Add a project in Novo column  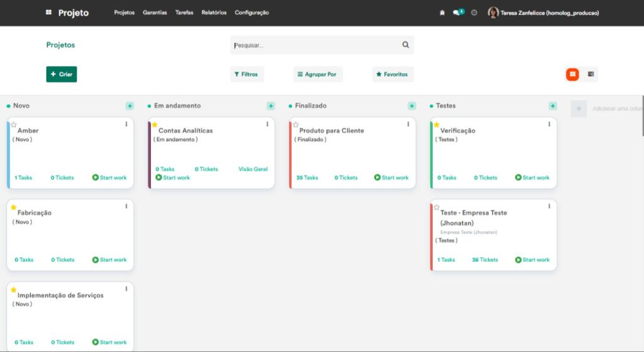[x=130, y=106]
